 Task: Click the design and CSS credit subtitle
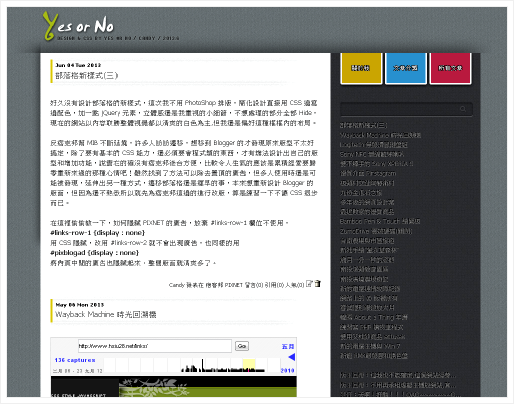pyautogui.click(x=118, y=38)
